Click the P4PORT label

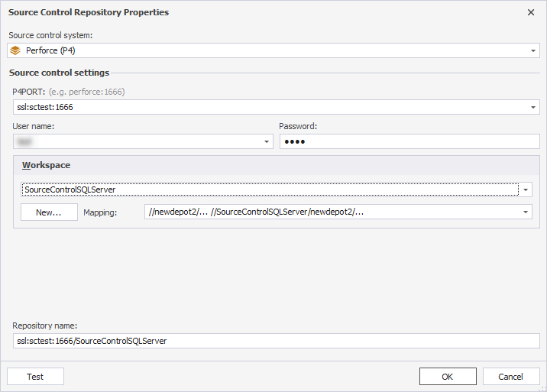[29, 92]
